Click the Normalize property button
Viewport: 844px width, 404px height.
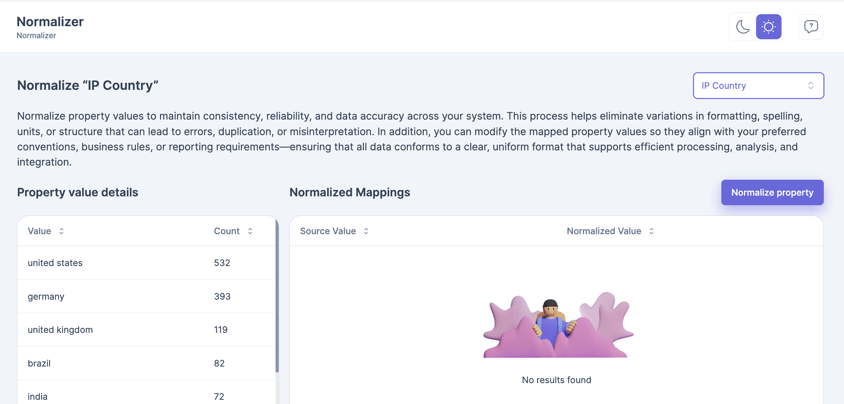[x=772, y=193]
